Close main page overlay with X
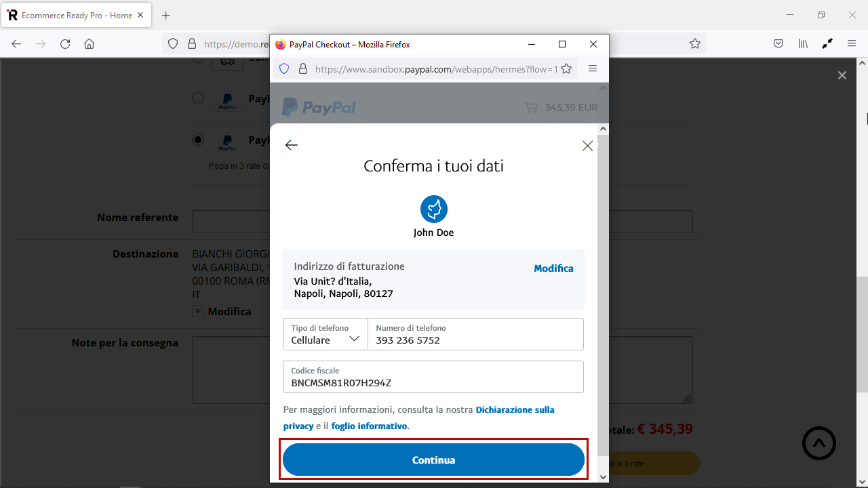This screenshot has width=868, height=488. (x=842, y=75)
